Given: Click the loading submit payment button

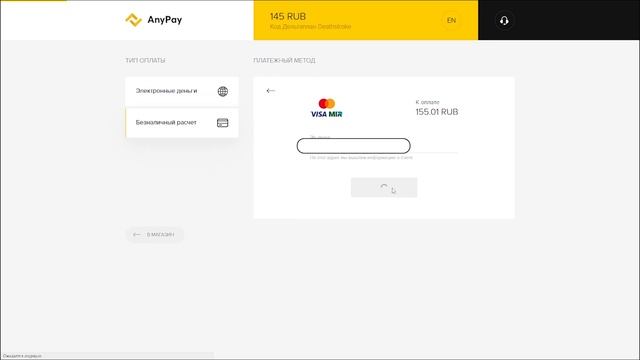Looking at the screenshot, I should point(384,187).
